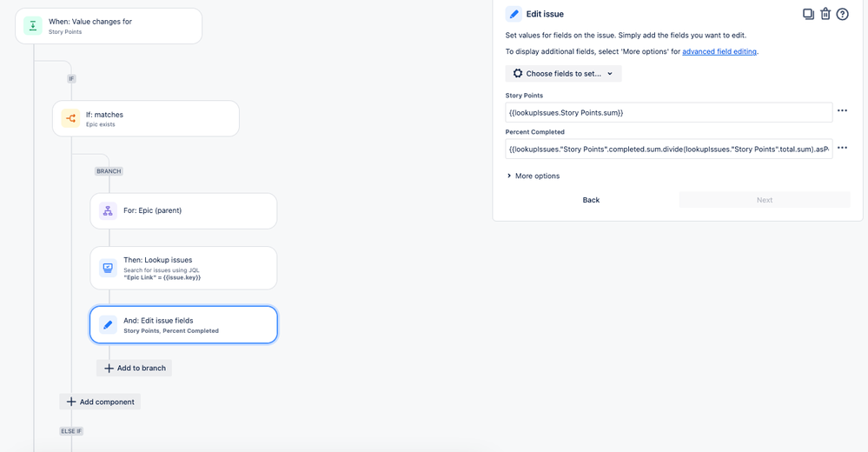Open Choose fields to set dropdown
Screen dimensions: 868x452
coord(564,74)
